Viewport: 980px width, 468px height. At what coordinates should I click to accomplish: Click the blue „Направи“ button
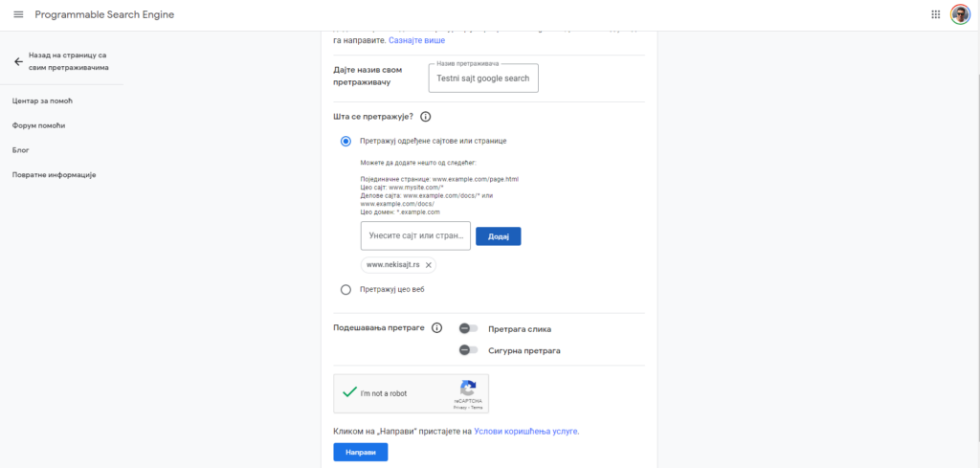click(x=360, y=452)
